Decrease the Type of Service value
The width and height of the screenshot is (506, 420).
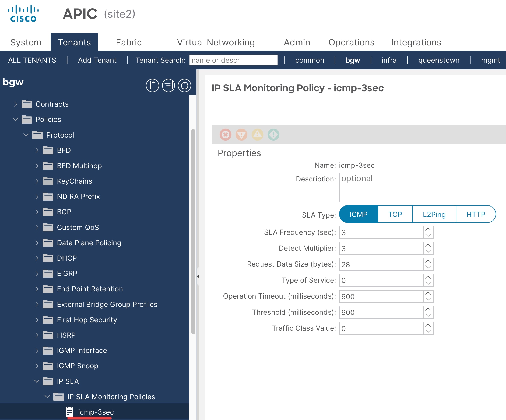coord(428,283)
